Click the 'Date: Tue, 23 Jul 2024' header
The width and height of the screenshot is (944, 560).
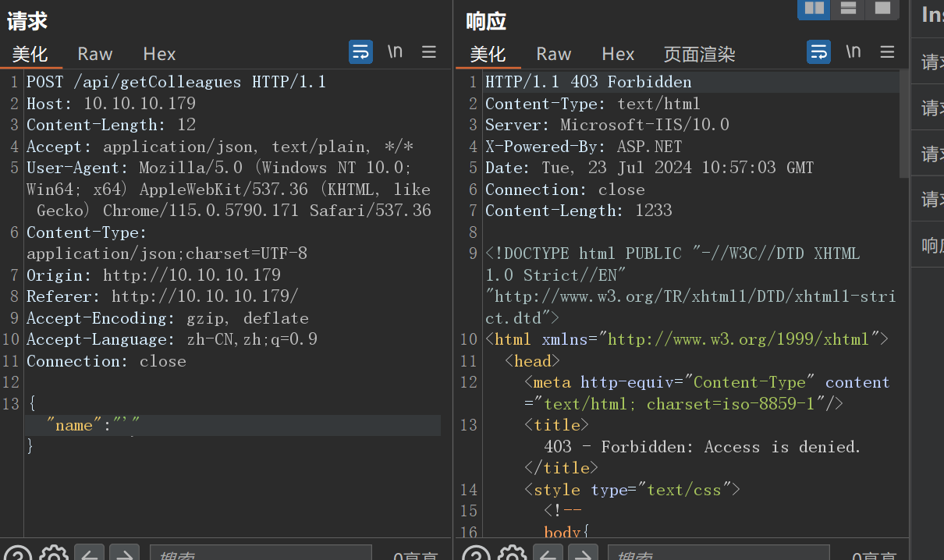click(x=649, y=168)
